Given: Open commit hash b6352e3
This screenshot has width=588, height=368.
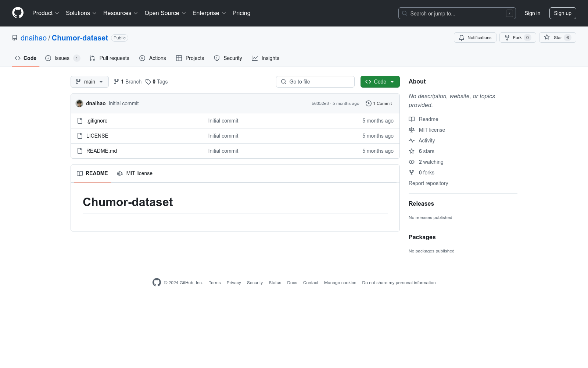Looking at the screenshot, I should click(x=320, y=103).
